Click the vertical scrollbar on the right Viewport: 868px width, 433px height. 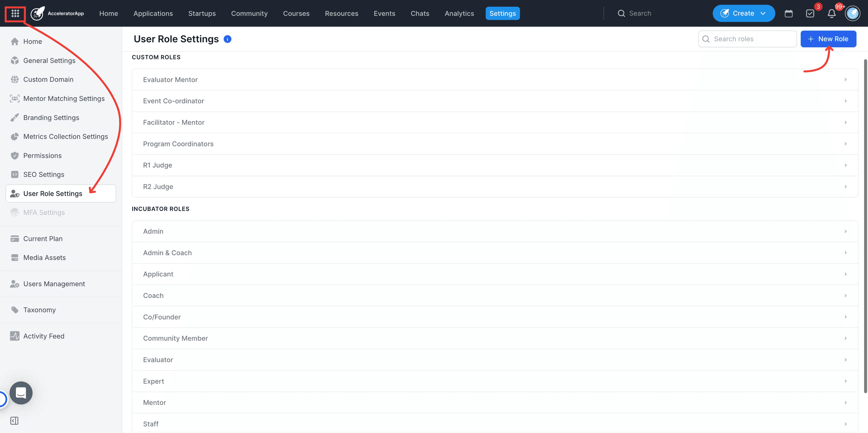coord(865,226)
